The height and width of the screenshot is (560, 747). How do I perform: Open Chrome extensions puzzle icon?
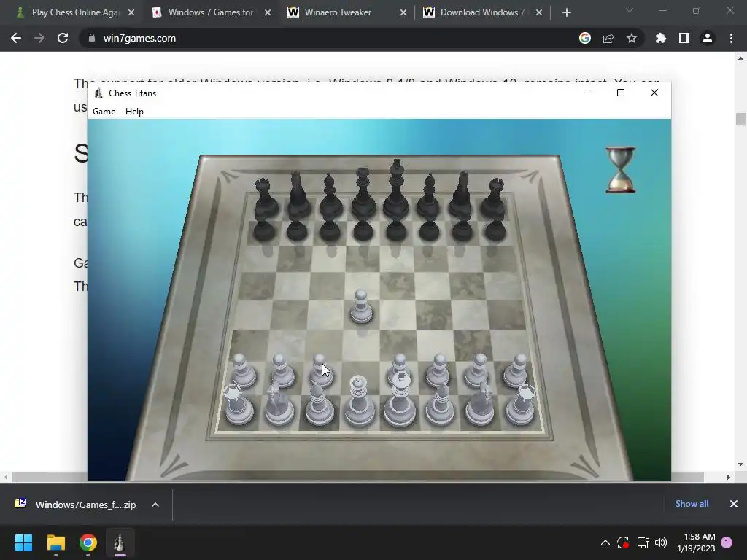tap(661, 38)
